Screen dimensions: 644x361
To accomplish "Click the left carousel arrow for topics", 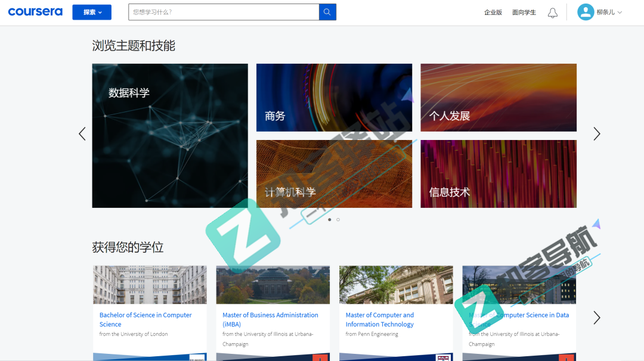I will [82, 133].
